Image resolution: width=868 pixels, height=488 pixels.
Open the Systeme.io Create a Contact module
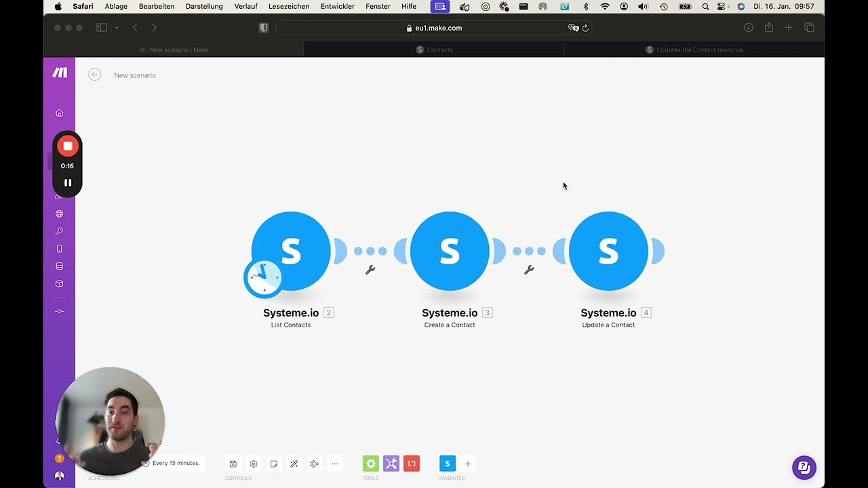(450, 251)
